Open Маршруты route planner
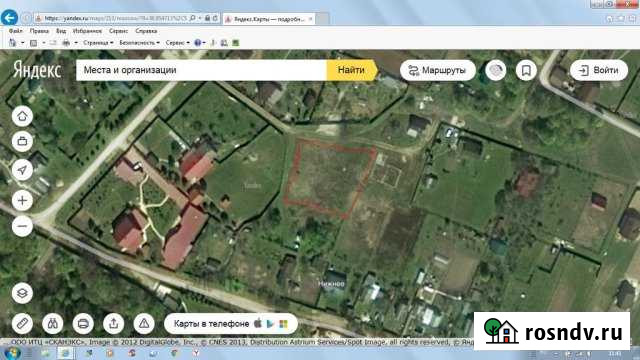The width and height of the screenshot is (640, 360). coord(438,70)
